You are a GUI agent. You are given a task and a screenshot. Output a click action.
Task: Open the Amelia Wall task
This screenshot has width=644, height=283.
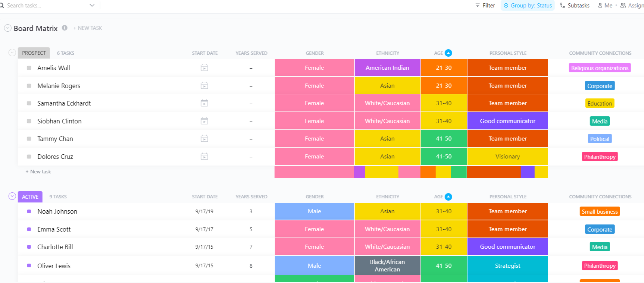(x=54, y=68)
